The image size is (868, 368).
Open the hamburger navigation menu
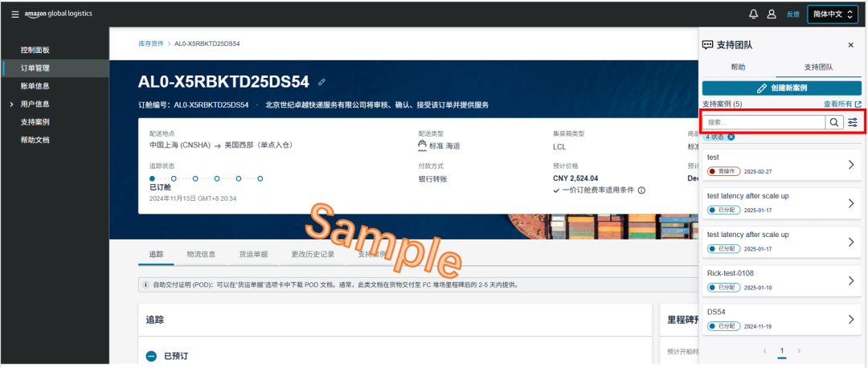click(15, 14)
